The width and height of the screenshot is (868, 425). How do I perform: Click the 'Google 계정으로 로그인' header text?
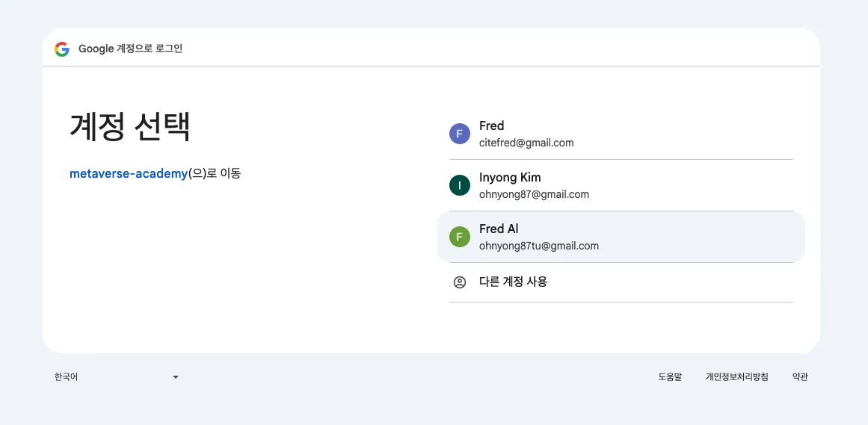pyautogui.click(x=130, y=49)
